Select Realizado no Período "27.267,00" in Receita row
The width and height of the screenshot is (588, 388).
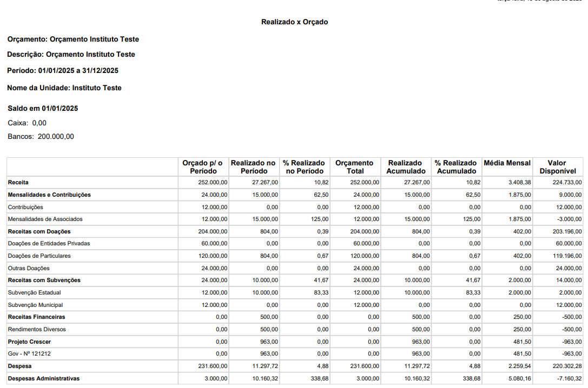265,183
